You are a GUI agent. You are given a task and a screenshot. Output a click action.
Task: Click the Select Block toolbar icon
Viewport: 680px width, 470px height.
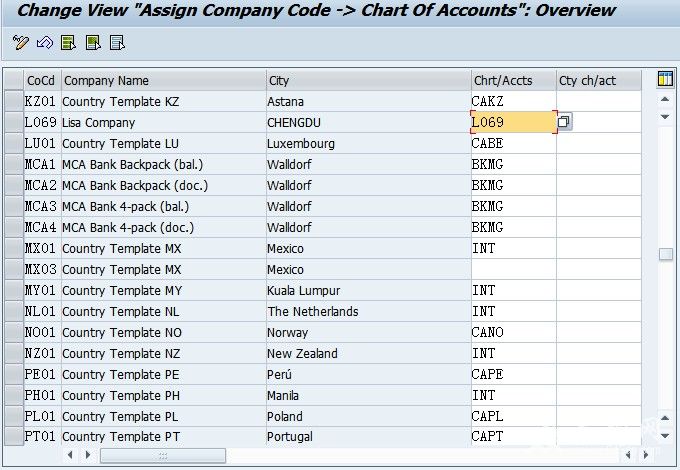pyautogui.click(x=93, y=42)
